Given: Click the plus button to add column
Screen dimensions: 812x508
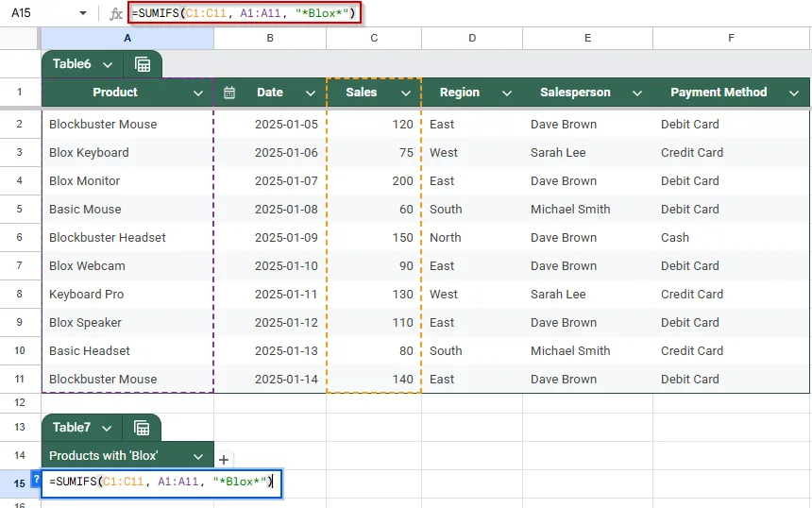Looking at the screenshot, I should [224, 459].
